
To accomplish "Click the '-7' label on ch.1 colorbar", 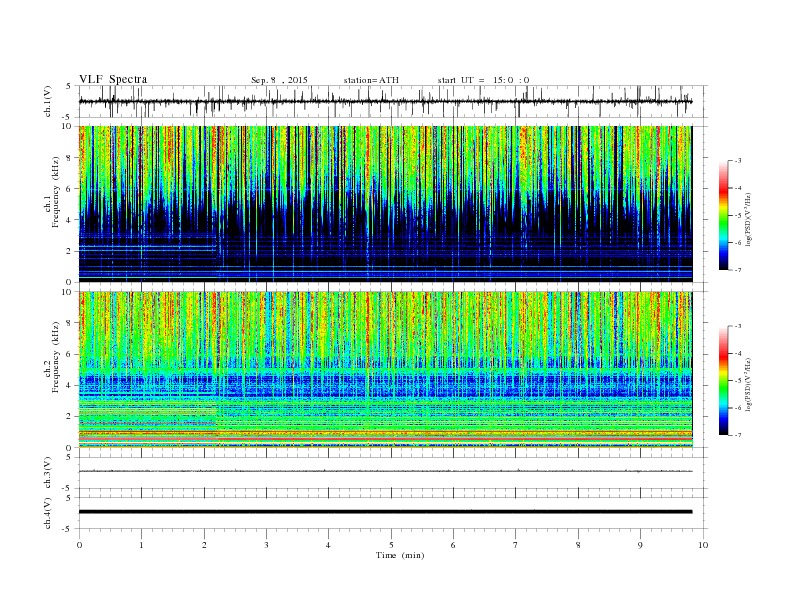I will pyautogui.click(x=737, y=270).
